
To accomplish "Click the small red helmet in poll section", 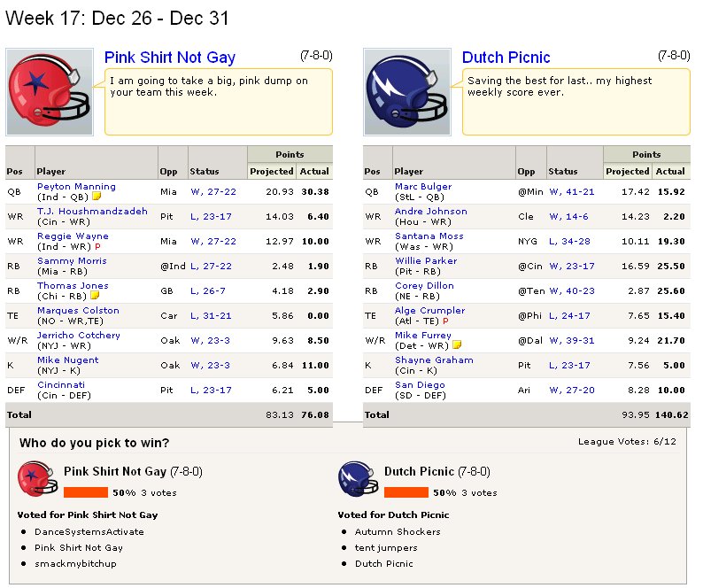I will click(38, 479).
